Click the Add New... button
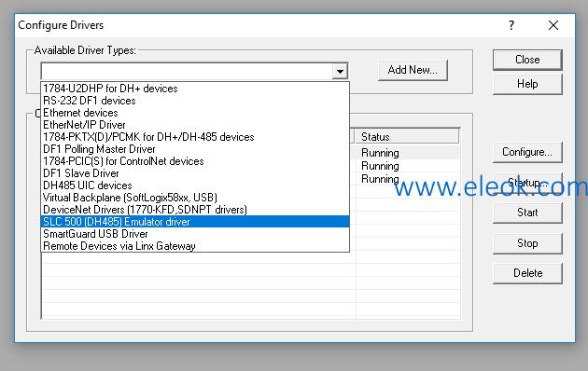The width and height of the screenshot is (588, 371). tap(413, 70)
